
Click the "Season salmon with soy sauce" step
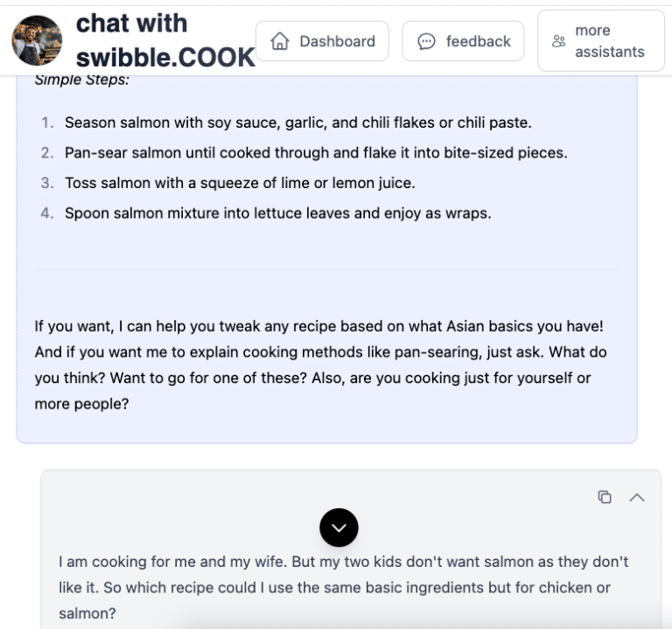[x=297, y=122]
